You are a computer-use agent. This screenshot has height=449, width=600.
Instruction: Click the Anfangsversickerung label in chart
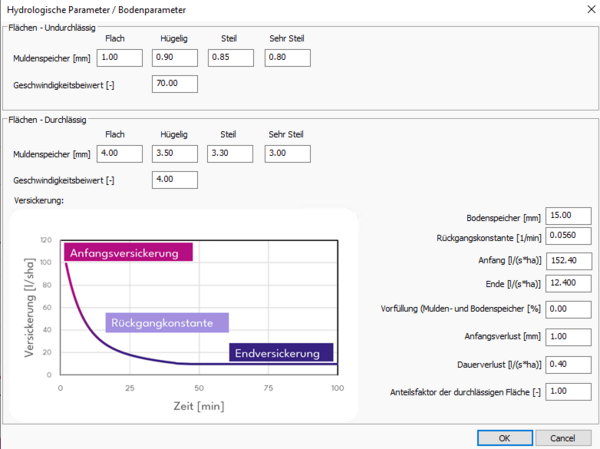point(129,252)
